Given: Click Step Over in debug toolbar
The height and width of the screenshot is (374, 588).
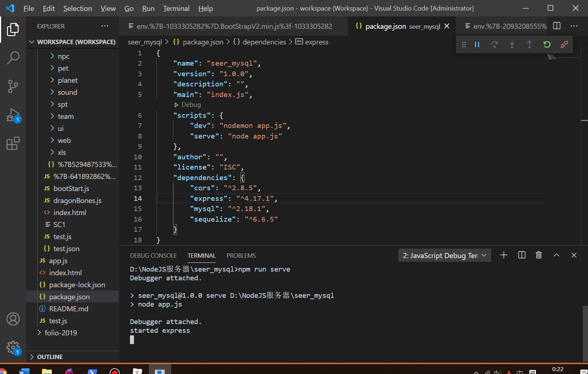Looking at the screenshot, I should click(494, 44).
